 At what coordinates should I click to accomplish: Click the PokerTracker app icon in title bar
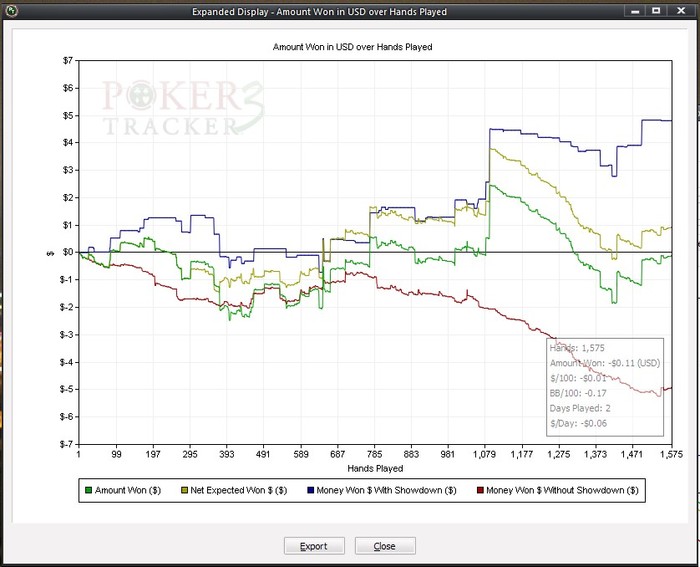(11, 11)
